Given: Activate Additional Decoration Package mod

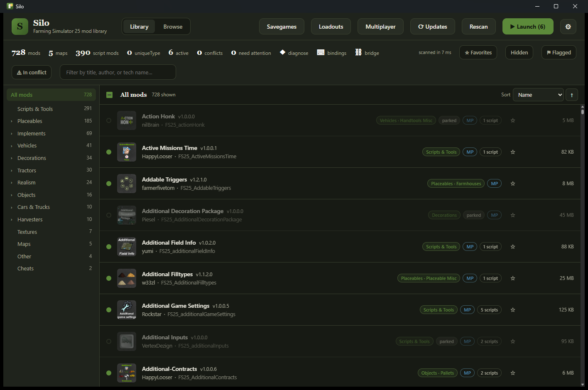Looking at the screenshot, I should pyautogui.click(x=109, y=215).
